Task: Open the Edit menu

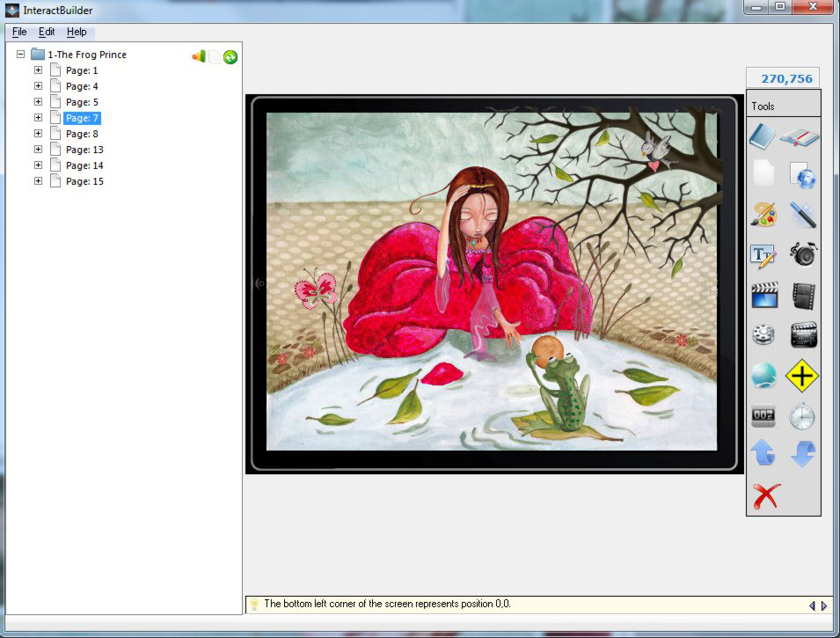Action: [47, 32]
